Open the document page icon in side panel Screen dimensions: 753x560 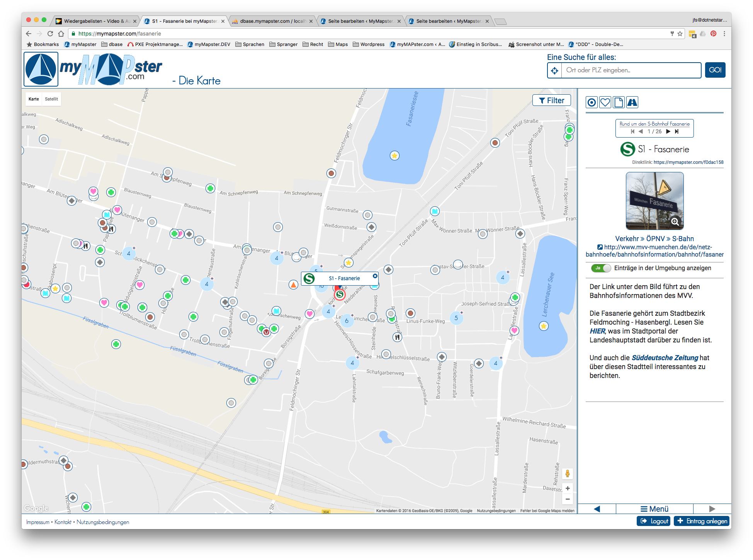[619, 102]
